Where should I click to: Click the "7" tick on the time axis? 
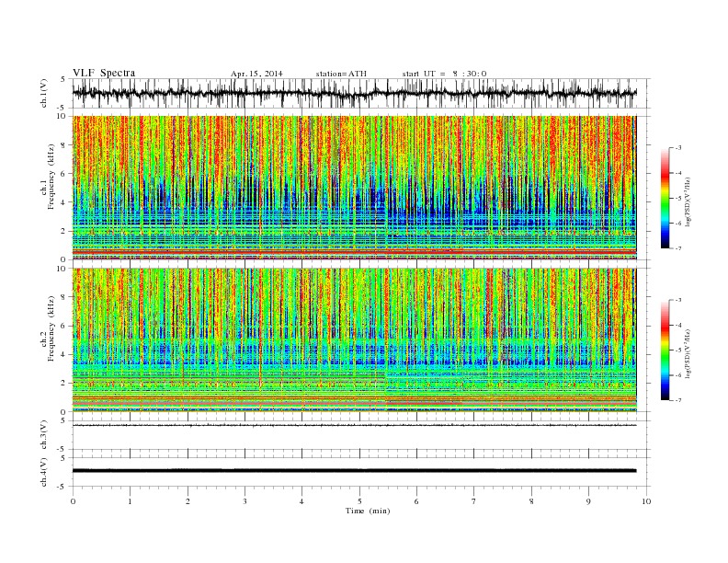pyautogui.click(x=474, y=501)
